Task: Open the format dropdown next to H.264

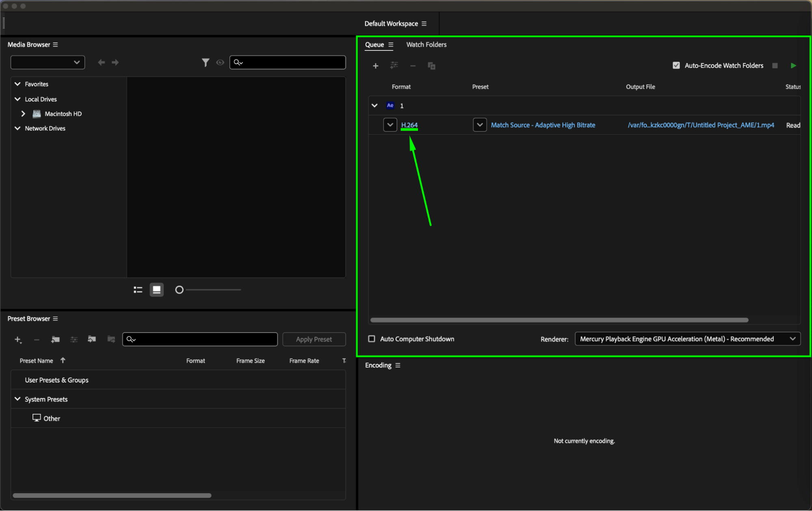Action: [390, 125]
